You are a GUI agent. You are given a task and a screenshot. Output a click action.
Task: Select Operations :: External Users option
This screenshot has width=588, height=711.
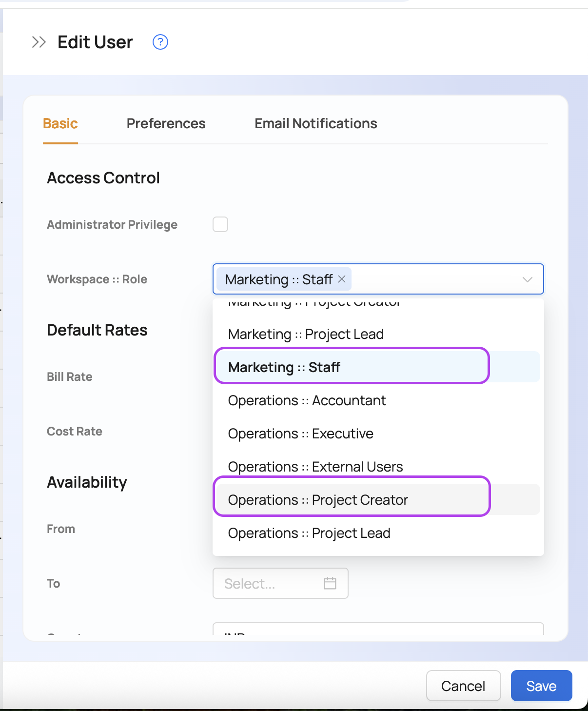point(315,467)
